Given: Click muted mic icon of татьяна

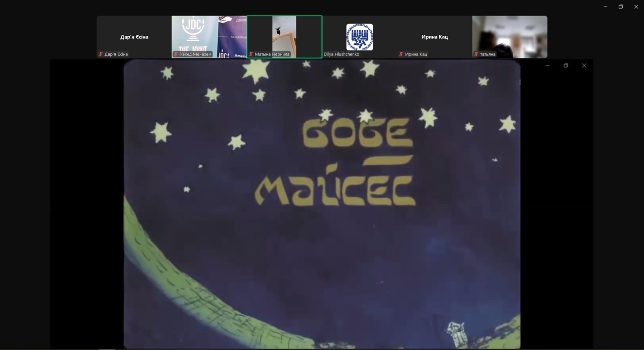Looking at the screenshot, I should 476,54.
